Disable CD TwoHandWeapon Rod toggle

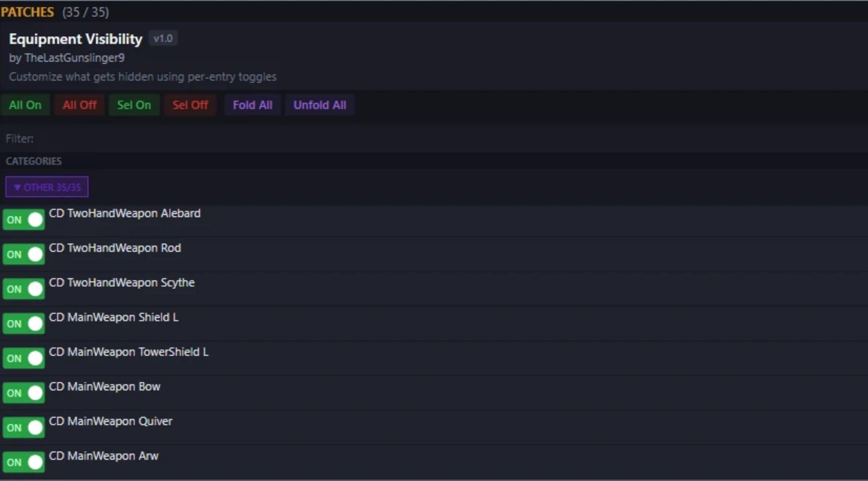tap(24, 255)
